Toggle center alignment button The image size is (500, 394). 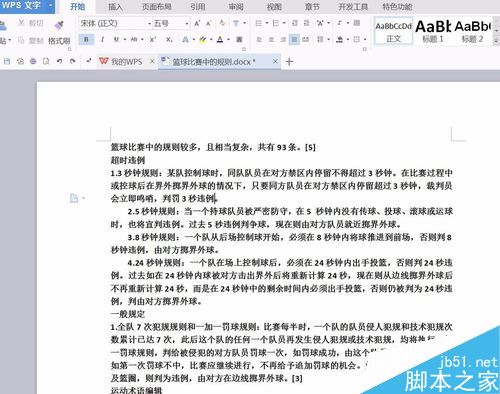coord(271,40)
